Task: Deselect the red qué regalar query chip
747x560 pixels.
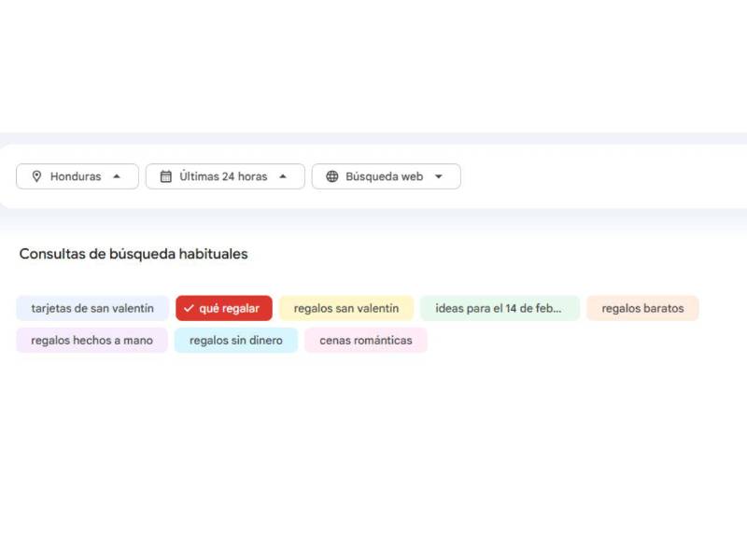Action: click(223, 307)
